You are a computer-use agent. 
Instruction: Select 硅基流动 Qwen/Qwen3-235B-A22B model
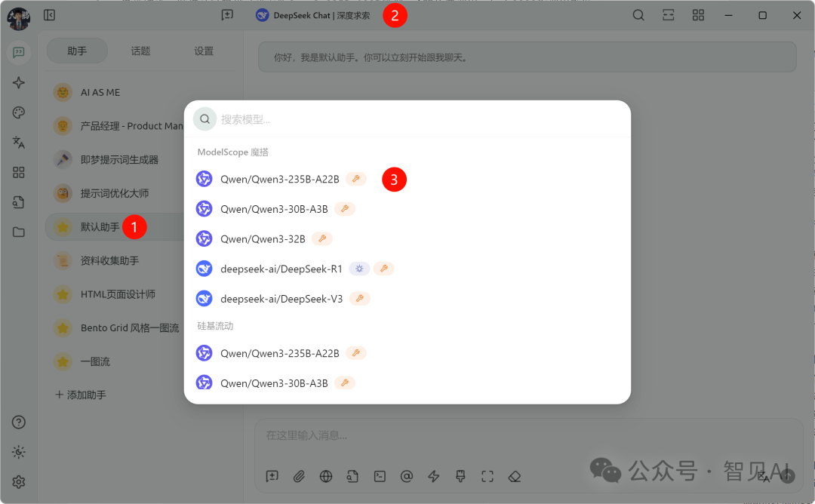coord(407,353)
